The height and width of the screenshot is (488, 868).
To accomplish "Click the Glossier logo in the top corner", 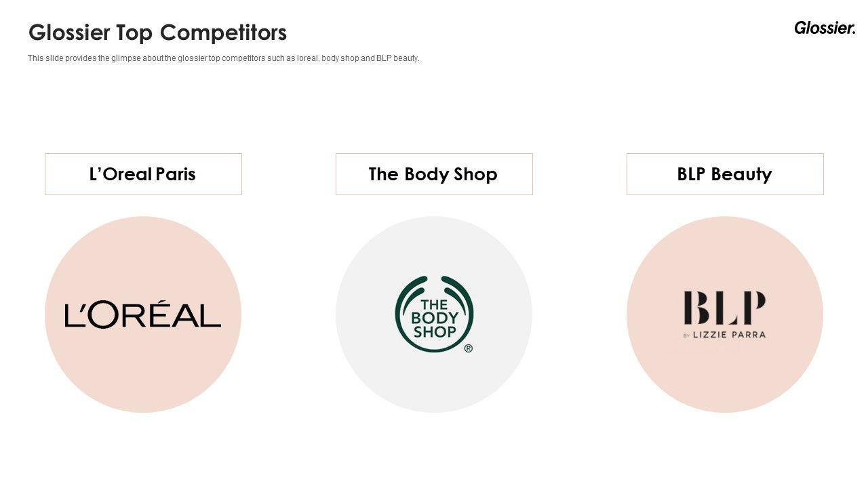I will [825, 28].
